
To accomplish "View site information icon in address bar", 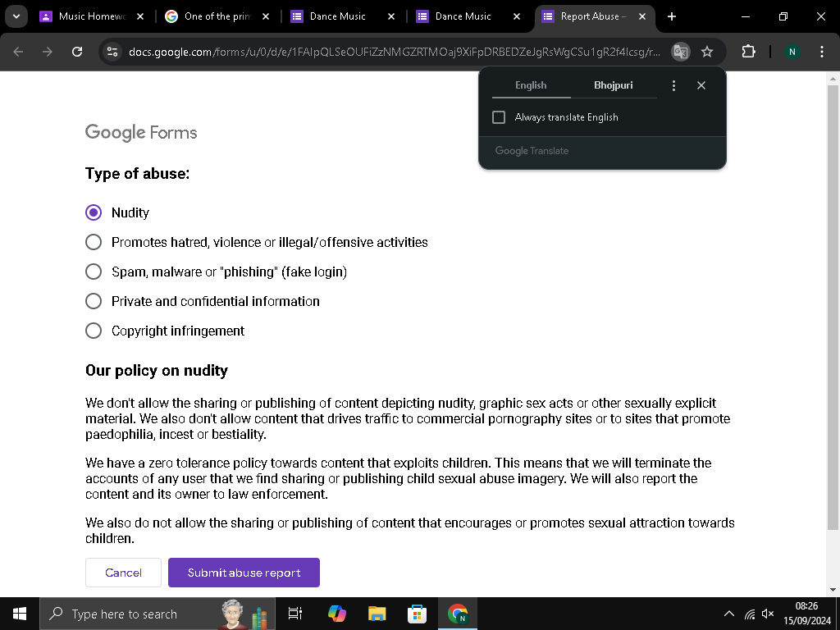I will tap(112, 52).
